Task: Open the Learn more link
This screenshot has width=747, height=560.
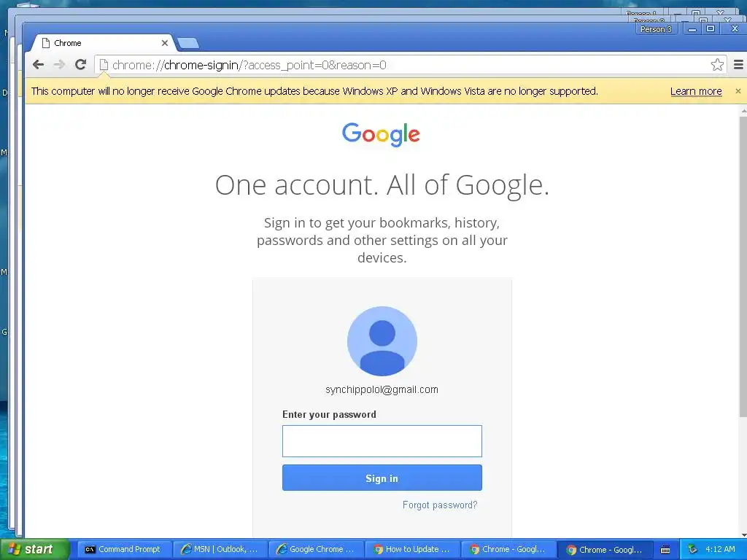Action: pos(696,91)
